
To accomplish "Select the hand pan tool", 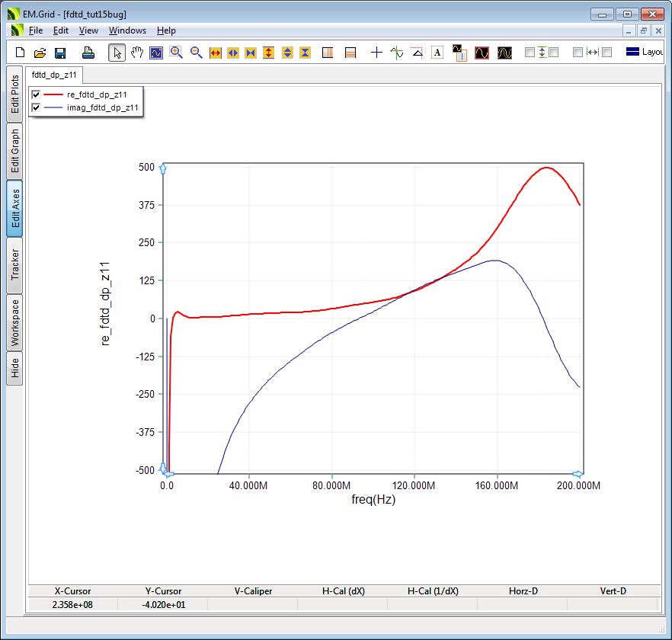I will click(137, 53).
